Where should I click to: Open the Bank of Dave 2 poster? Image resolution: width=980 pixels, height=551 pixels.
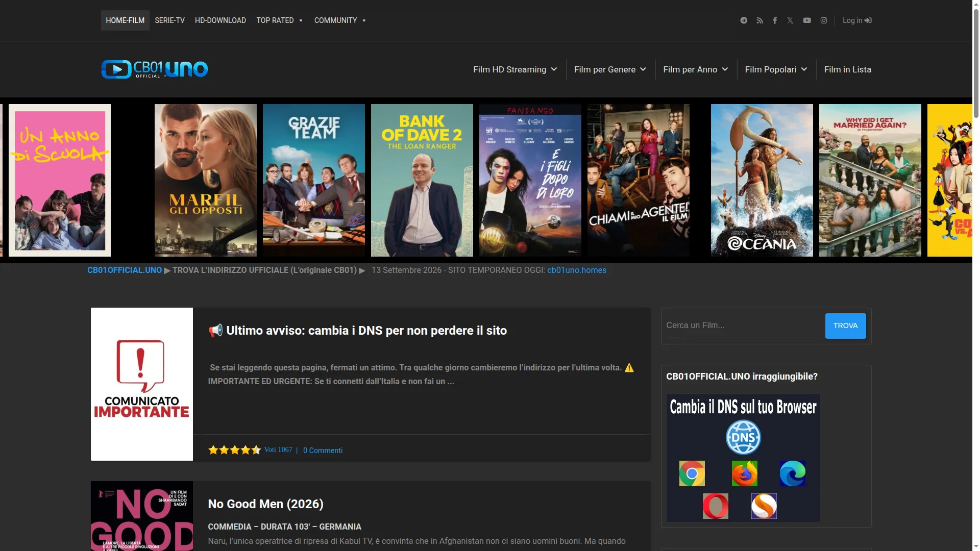coord(422,181)
